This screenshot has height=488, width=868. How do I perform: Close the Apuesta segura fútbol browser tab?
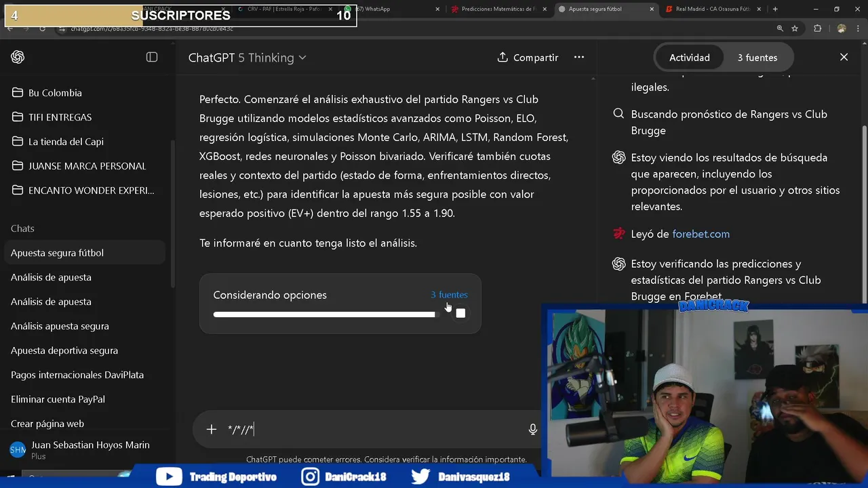(652, 9)
